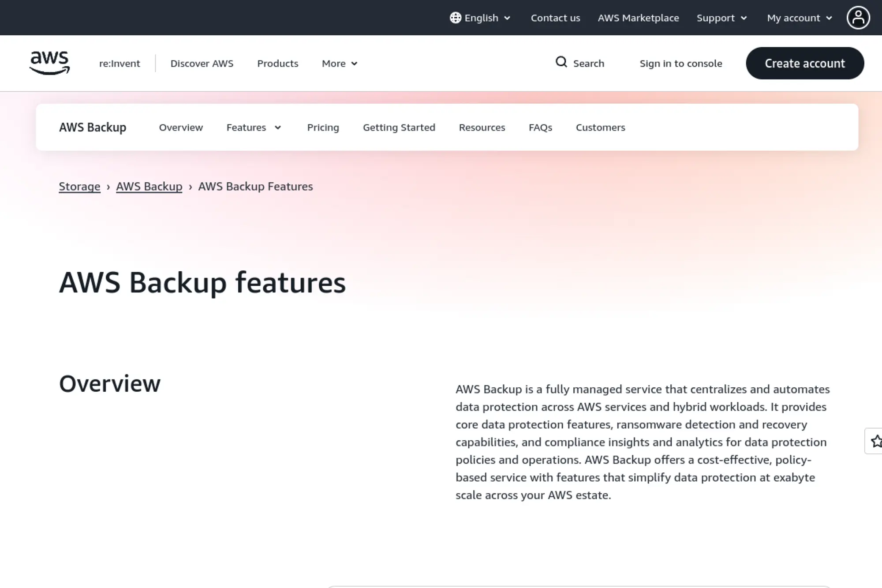
Task: Navigate to Storage via breadcrumb
Action: [79, 186]
